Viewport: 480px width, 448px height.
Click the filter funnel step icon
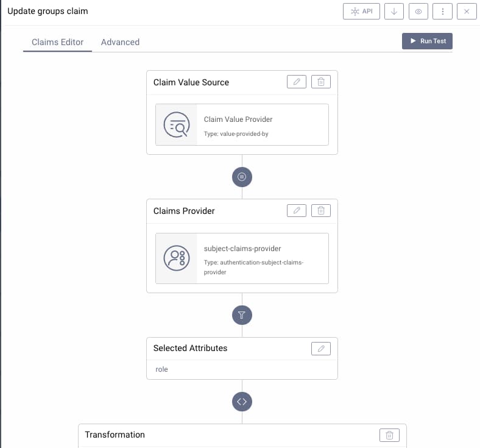242,315
